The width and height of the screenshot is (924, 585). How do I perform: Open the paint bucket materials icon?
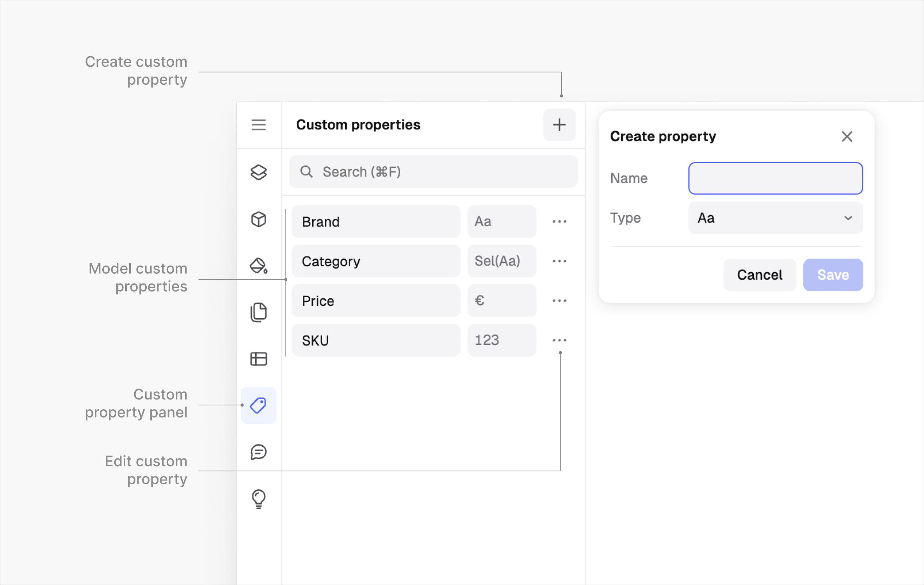pyautogui.click(x=258, y=266)
